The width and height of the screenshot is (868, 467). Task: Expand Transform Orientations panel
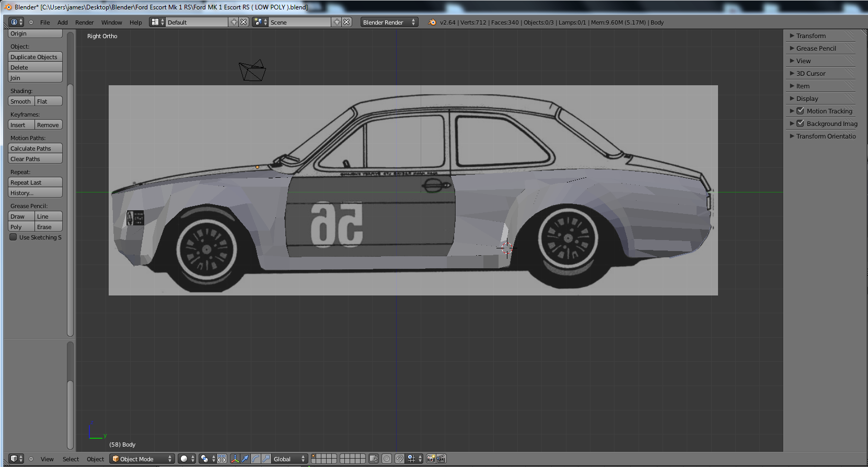[x=823, y=136]
